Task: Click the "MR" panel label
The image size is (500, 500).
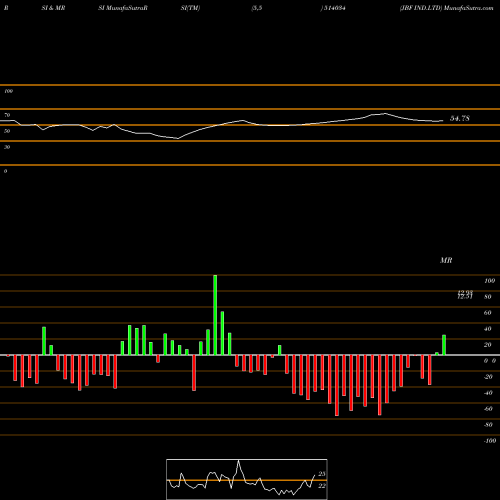Action: [x=446, y=260]
